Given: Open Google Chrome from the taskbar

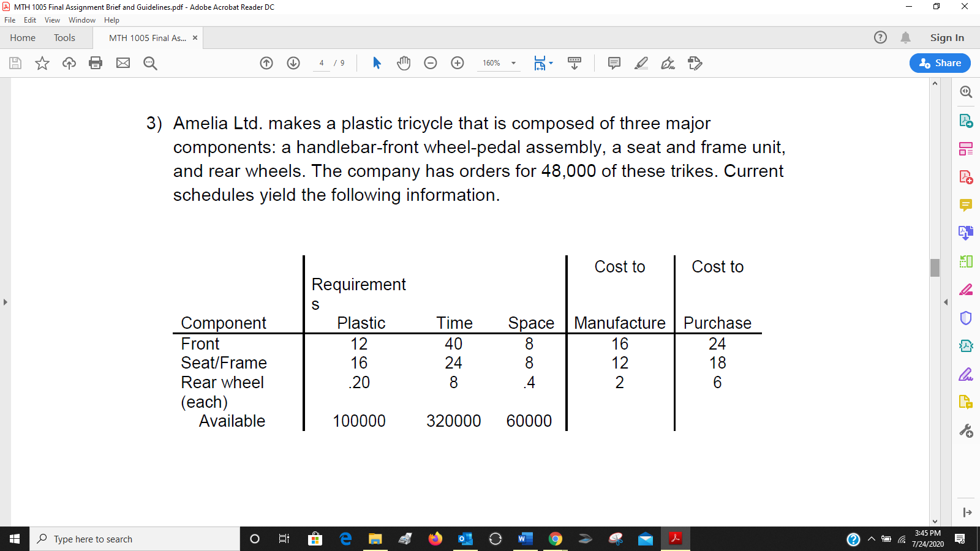Looking at the screenshot, I should tap(556, 539).
